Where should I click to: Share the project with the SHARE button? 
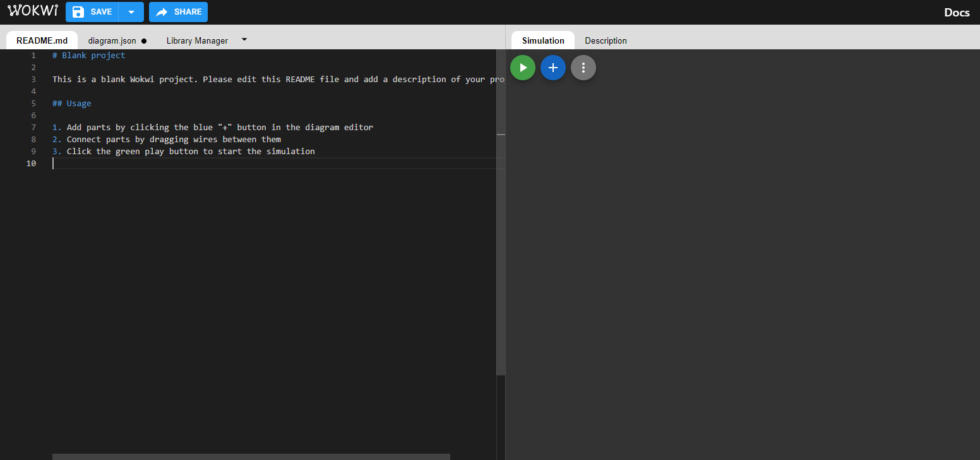[178, 12]
